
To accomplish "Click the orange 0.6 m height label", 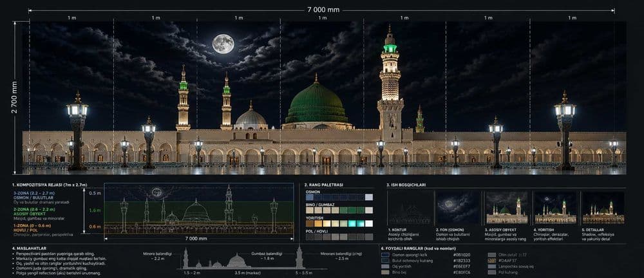I will coord(95,227).
